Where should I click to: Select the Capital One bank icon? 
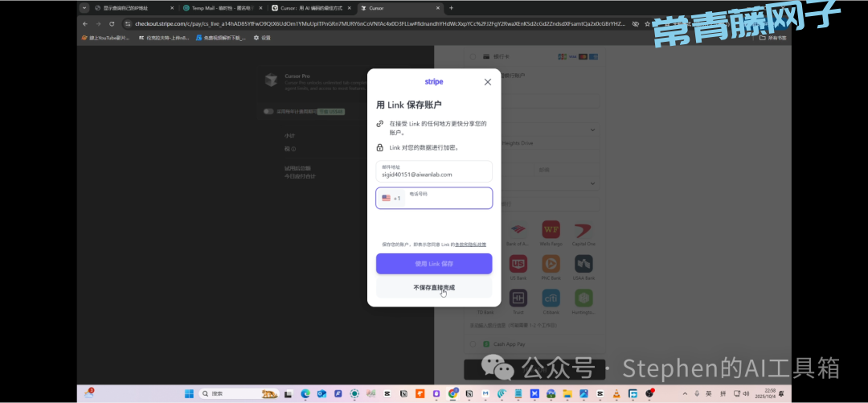click(x=583, y=229)
